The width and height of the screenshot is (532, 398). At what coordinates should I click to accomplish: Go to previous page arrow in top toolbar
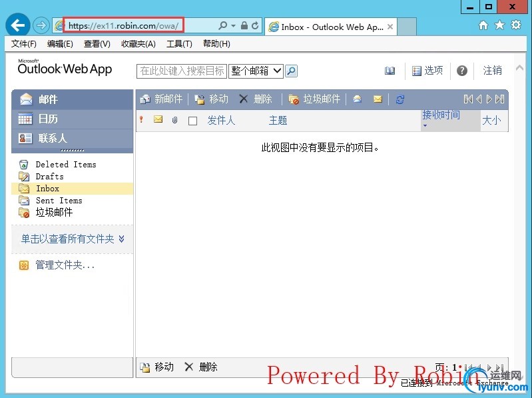click(x=479, y=99)
